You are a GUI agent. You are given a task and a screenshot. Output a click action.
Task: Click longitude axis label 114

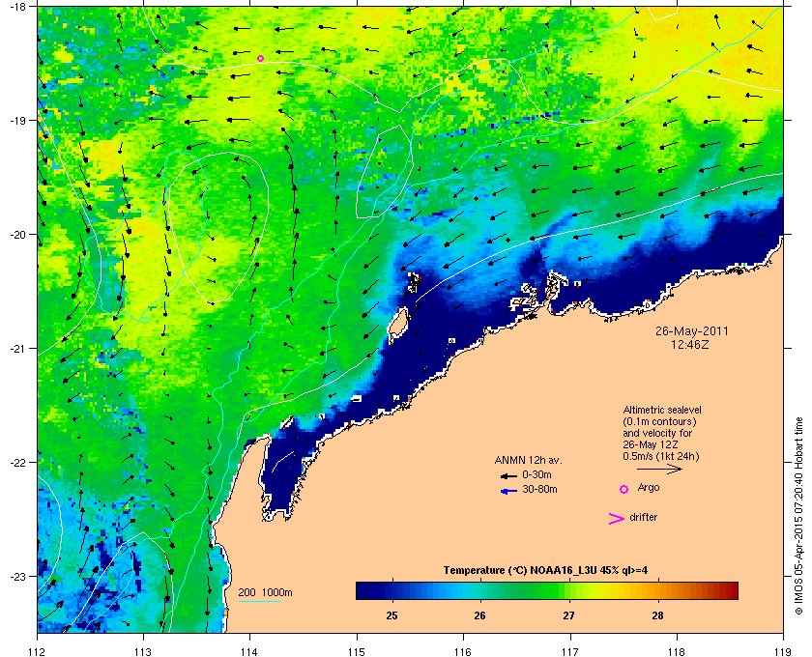point(249,651)
